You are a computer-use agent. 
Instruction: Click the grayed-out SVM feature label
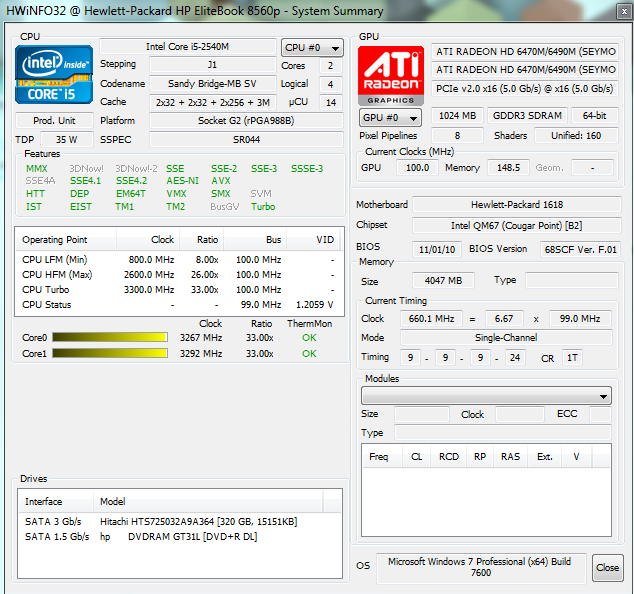[261, 194]
